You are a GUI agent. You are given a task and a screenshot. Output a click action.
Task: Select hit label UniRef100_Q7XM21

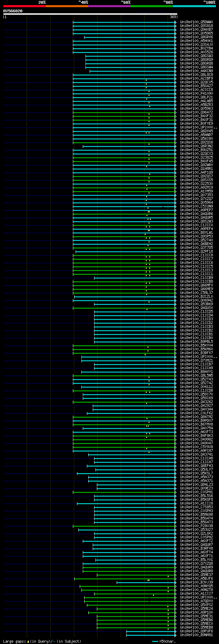point(196,360)
